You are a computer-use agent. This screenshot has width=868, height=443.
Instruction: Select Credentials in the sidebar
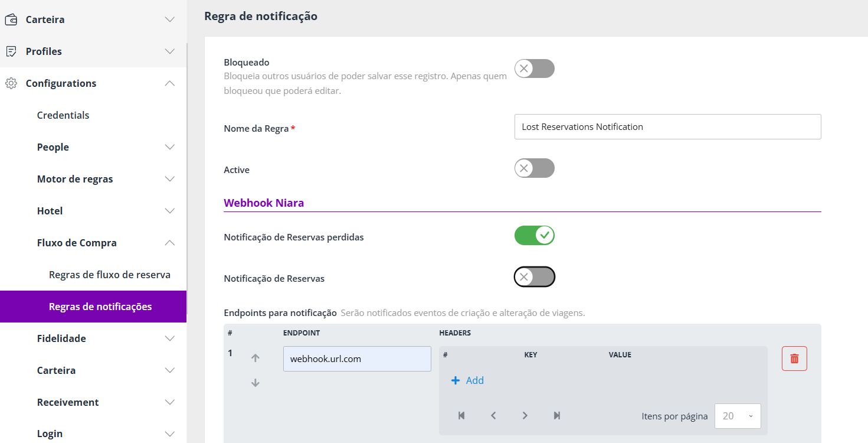[x=63, y=115]
